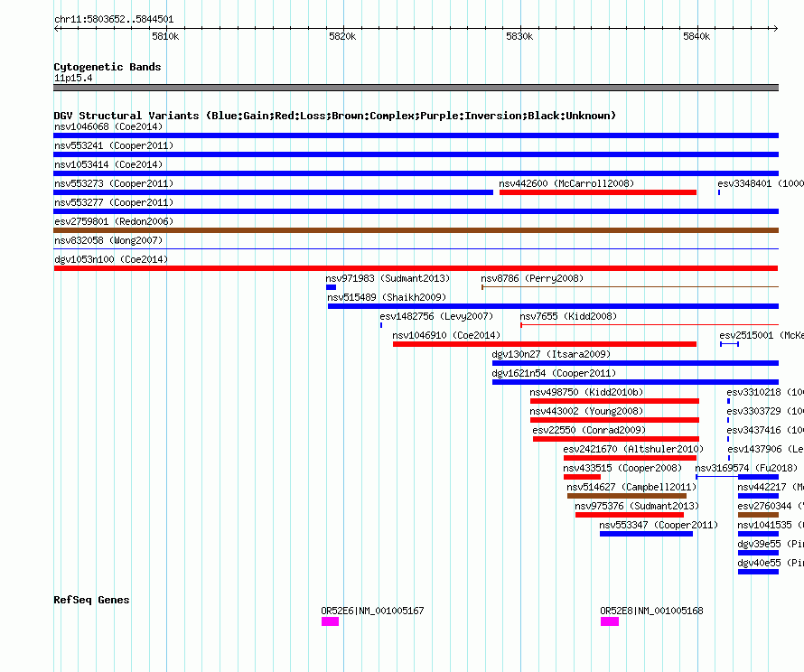Image resolution: width=804 pixels, height=672 pixels.
Task: Open the DGV Structural Variants track title
Action: (335, 116)
